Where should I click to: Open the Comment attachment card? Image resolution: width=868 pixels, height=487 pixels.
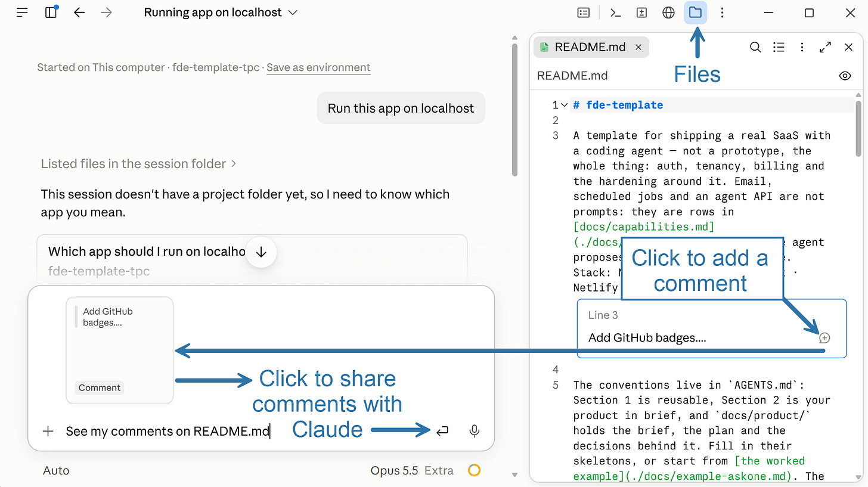coord(119,350)
